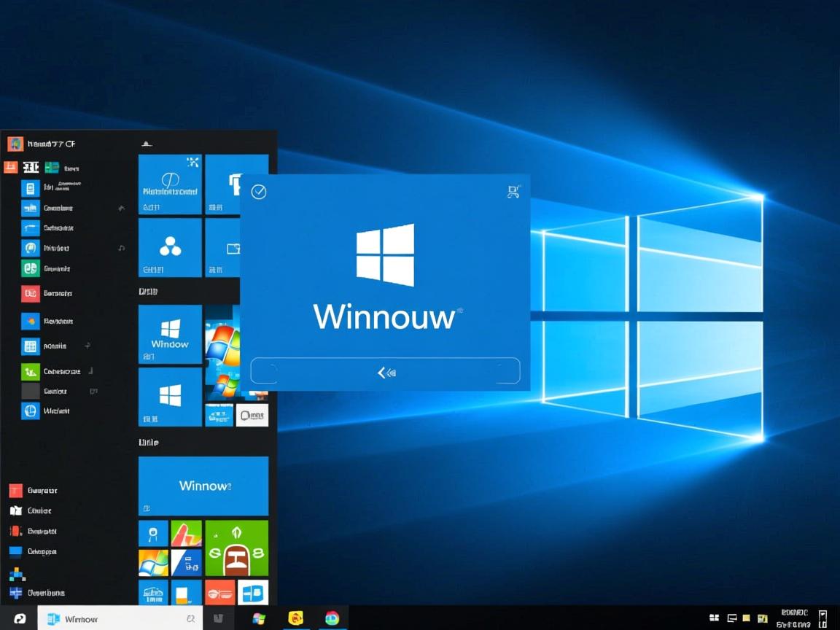Expand the plus arrow next to the Aquatic entry

coord(86,345)
